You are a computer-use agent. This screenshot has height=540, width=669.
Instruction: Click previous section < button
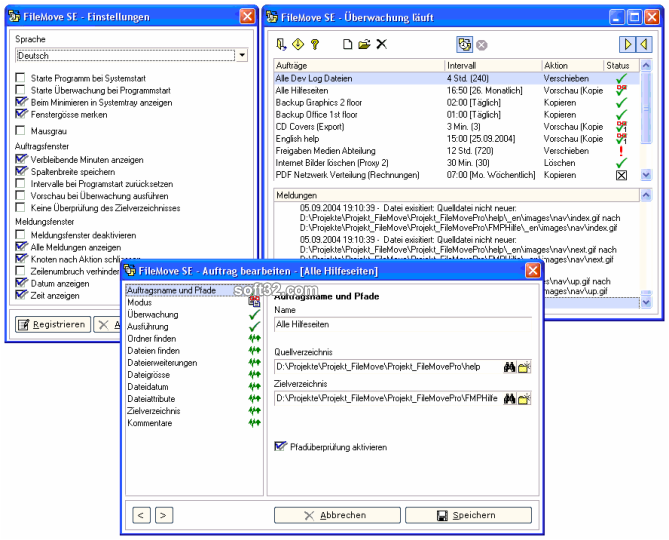141,515
